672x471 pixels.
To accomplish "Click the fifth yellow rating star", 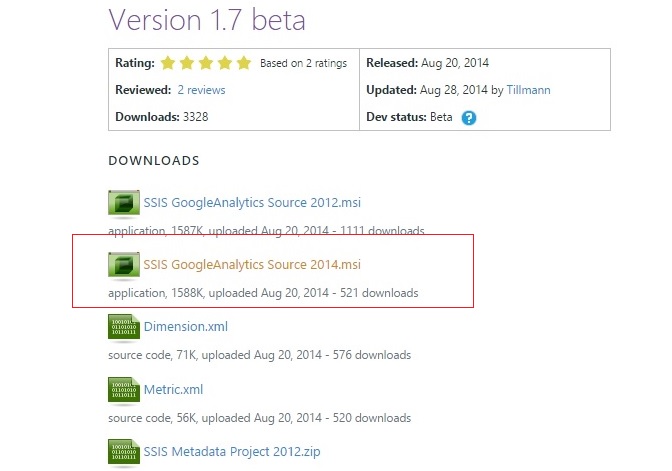I will pos(243,63).
